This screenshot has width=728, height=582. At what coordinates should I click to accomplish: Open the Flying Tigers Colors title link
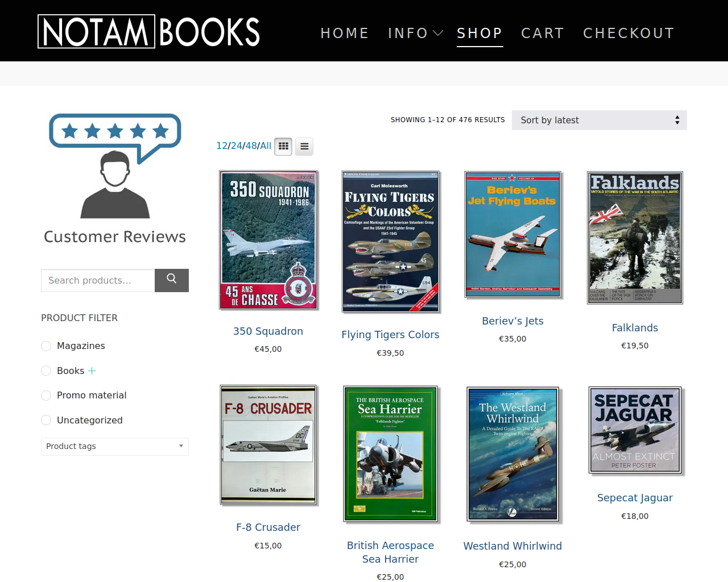391,335
